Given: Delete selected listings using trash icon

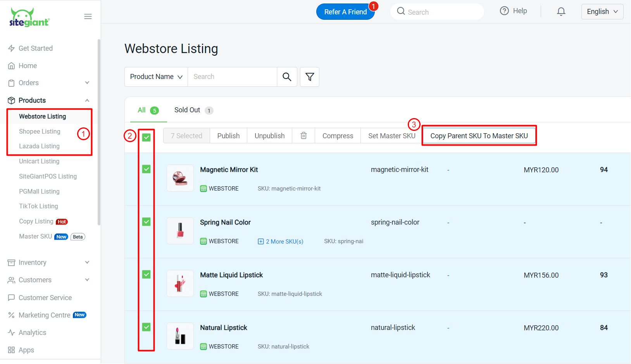Looking at the screenshot, I should pos(303,136).
